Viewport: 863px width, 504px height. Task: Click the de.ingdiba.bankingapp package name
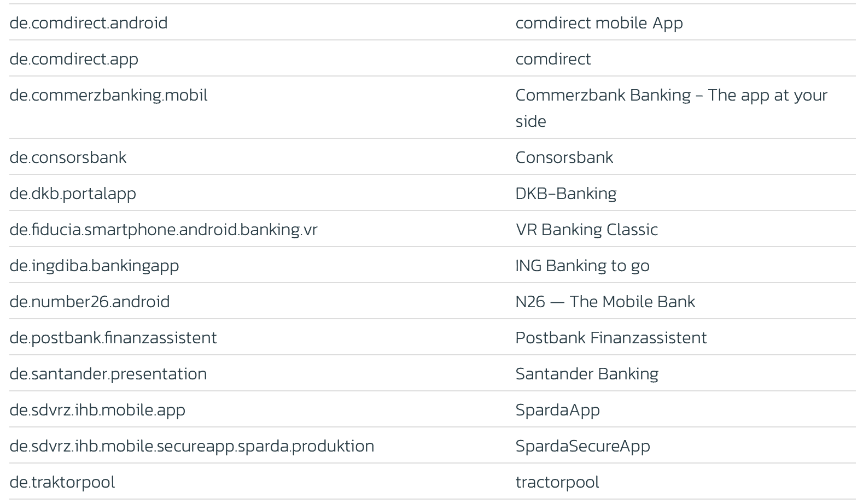click(x=94, y=266)
